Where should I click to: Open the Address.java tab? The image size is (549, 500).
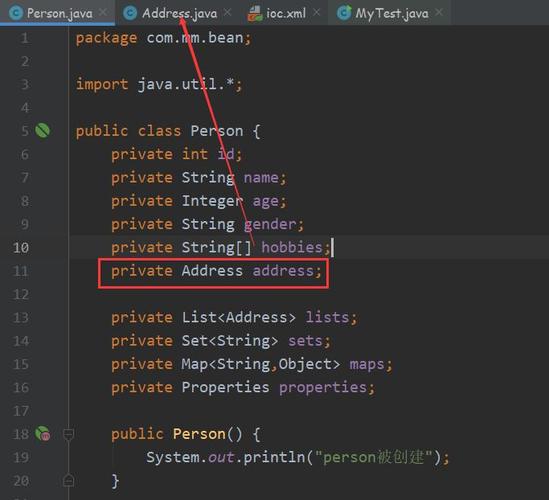(179, 13)
